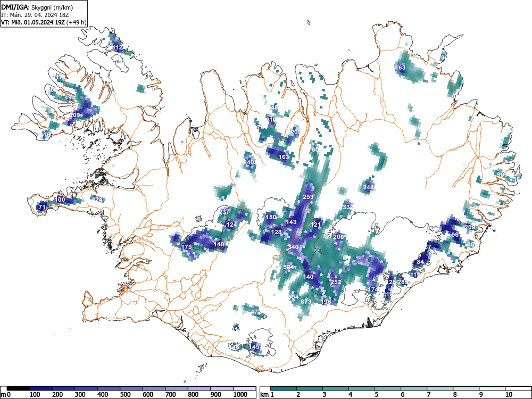Click the '248' visibility value on the map
This screenshot has height=399, width=532.
coord(368,187)
